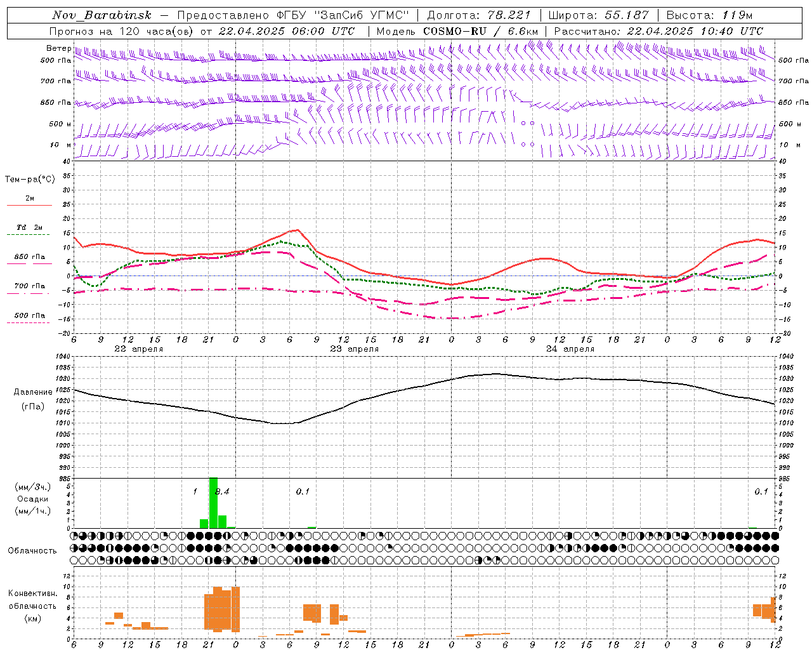Click the 'Осадки' precipitation label
Image resolution: width=812 pixels, height=650 pixels.
(x=32, y=499)
